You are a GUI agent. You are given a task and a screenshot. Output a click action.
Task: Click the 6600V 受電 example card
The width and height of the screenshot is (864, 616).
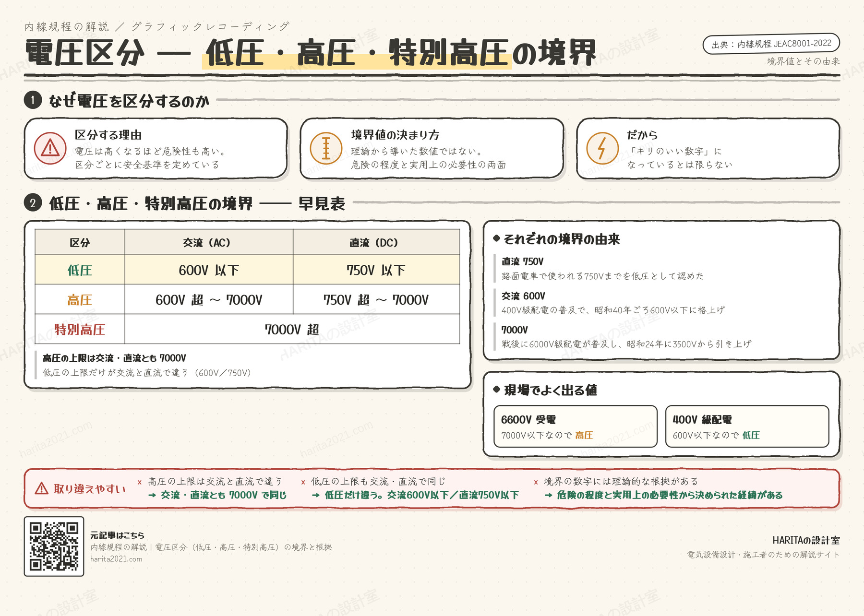tap(576, 426)
